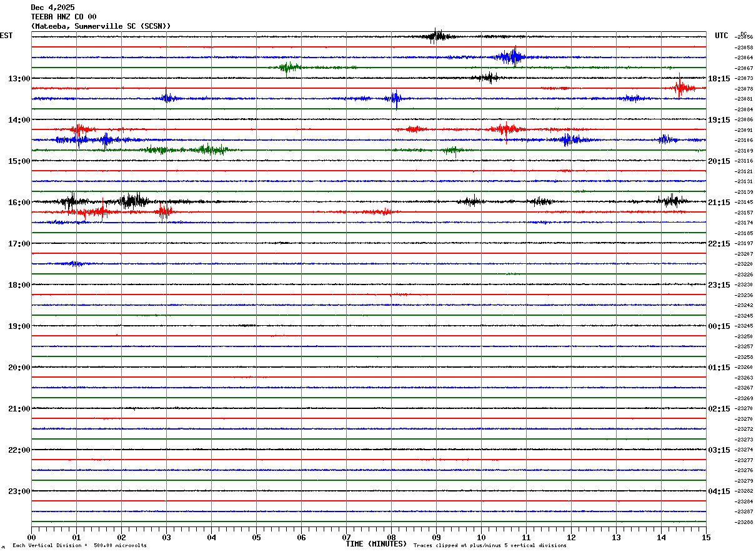Click the 23:00 EST time label
This screenshot has width=756, height=554.
click(19, 491)
